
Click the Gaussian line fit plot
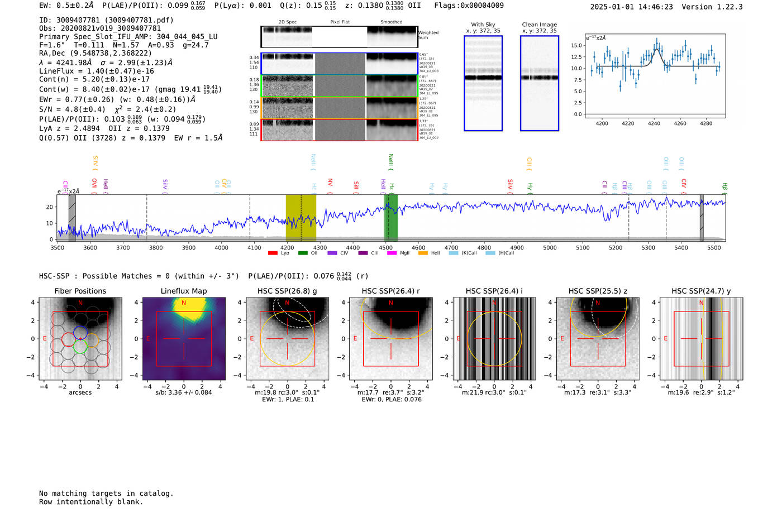coord(655,76)
